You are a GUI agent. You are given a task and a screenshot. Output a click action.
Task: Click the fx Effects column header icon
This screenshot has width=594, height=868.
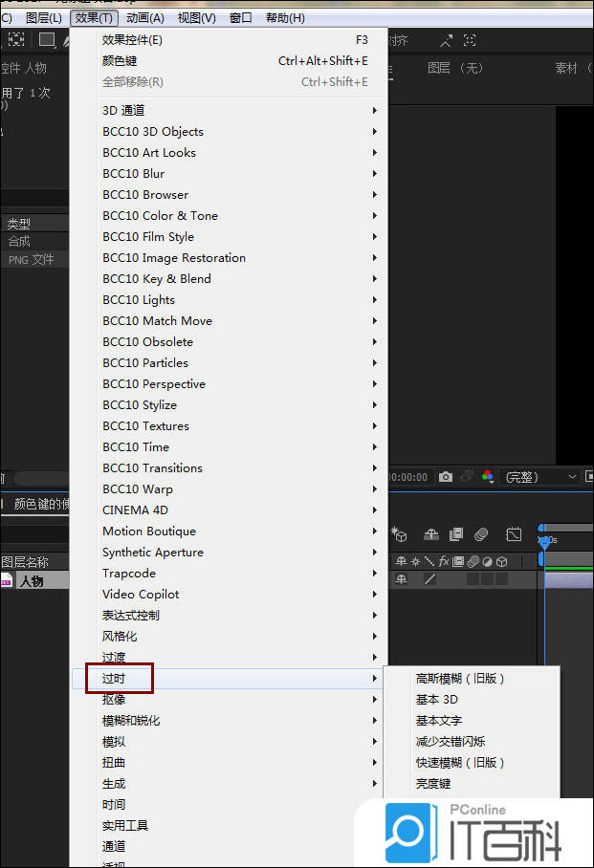444,562
